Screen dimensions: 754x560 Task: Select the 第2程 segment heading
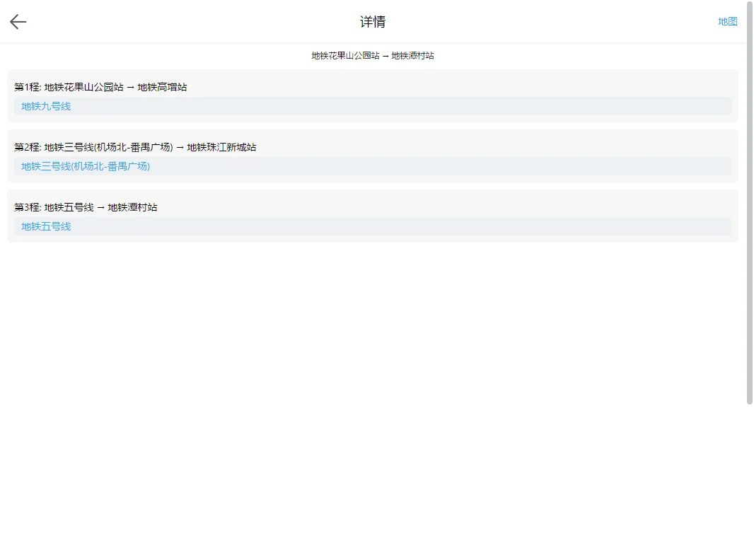[x=28, y=147]
